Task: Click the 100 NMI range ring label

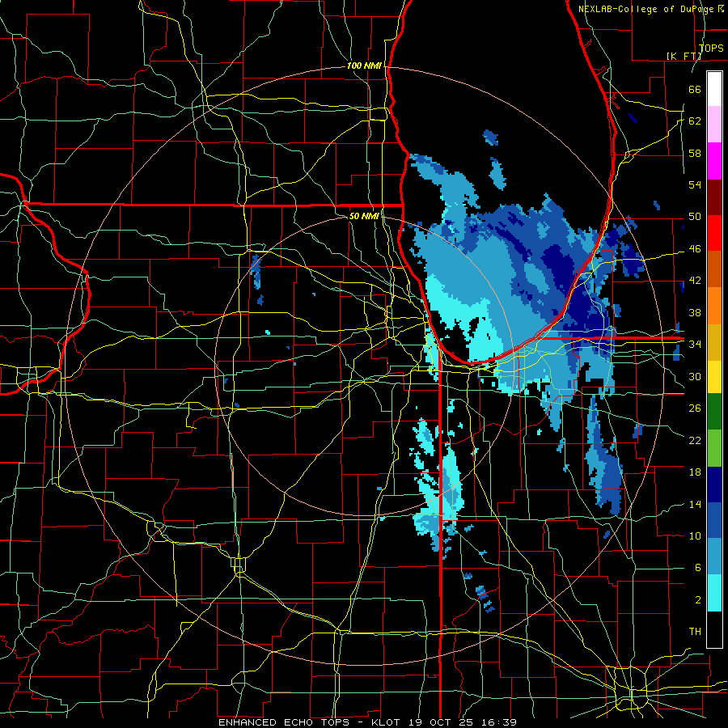Action: [364, 66]
